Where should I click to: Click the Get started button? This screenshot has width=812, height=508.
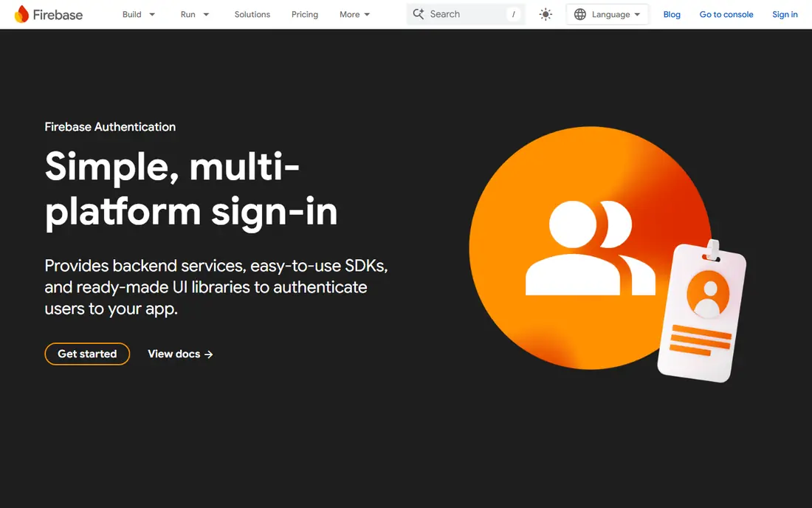tap(87, 354)
